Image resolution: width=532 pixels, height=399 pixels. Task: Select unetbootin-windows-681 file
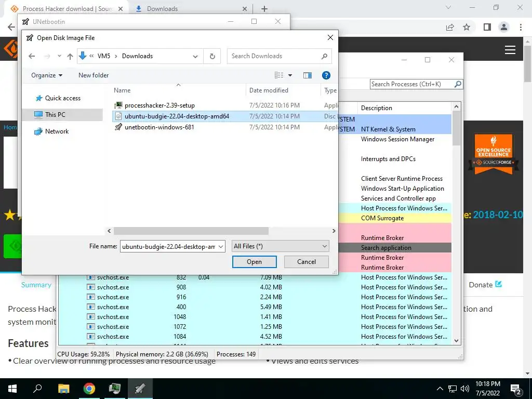pyautogui.click(x=159, y=127)
